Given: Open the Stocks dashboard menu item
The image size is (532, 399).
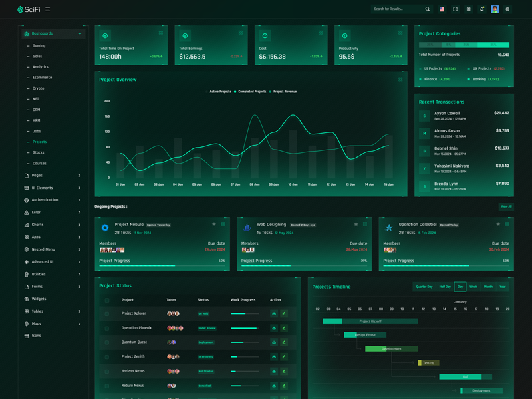Looking at the screenshot, I should click(x=39, y=152).
